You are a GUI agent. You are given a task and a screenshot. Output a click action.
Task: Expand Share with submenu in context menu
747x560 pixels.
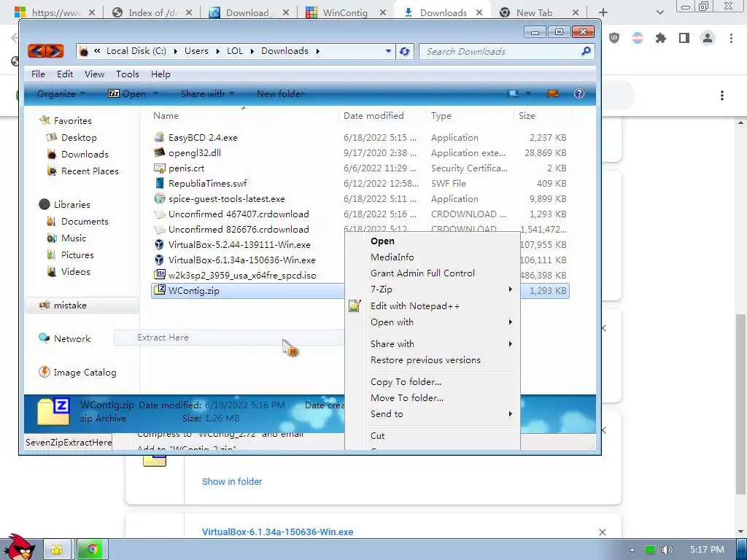click(x=432, y=344)
